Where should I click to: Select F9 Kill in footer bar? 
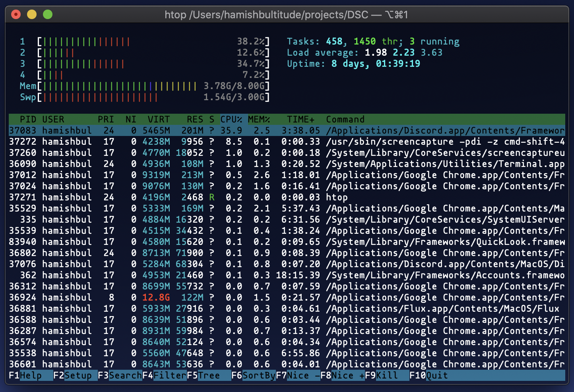click(x=387, y=375)
